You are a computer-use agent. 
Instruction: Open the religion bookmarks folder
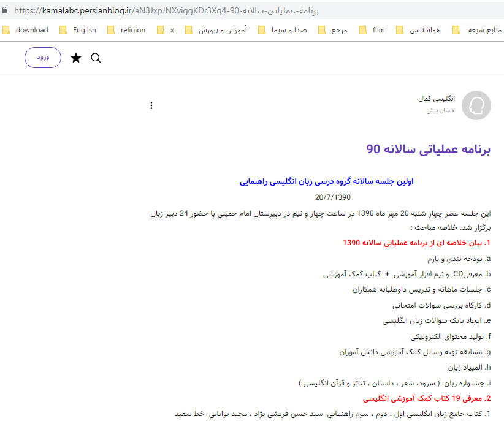pyautogui.click(x=126, y=30)
